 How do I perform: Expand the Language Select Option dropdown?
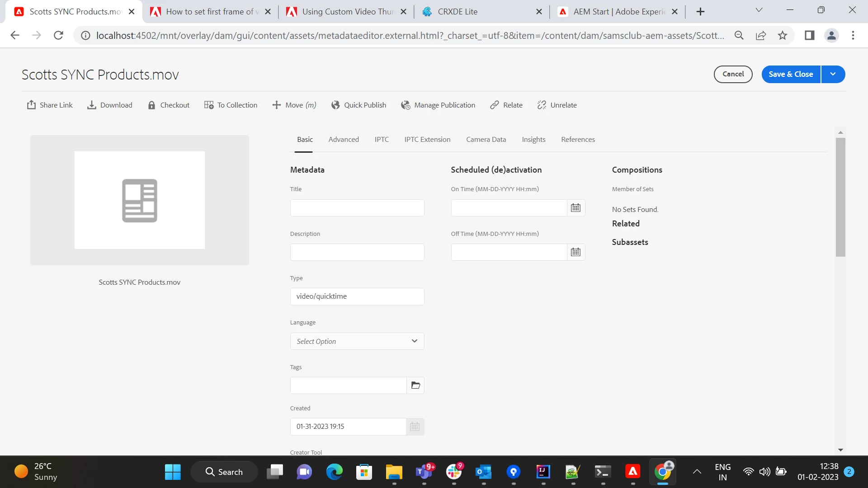pyautogui.click(x=357, y=341)
